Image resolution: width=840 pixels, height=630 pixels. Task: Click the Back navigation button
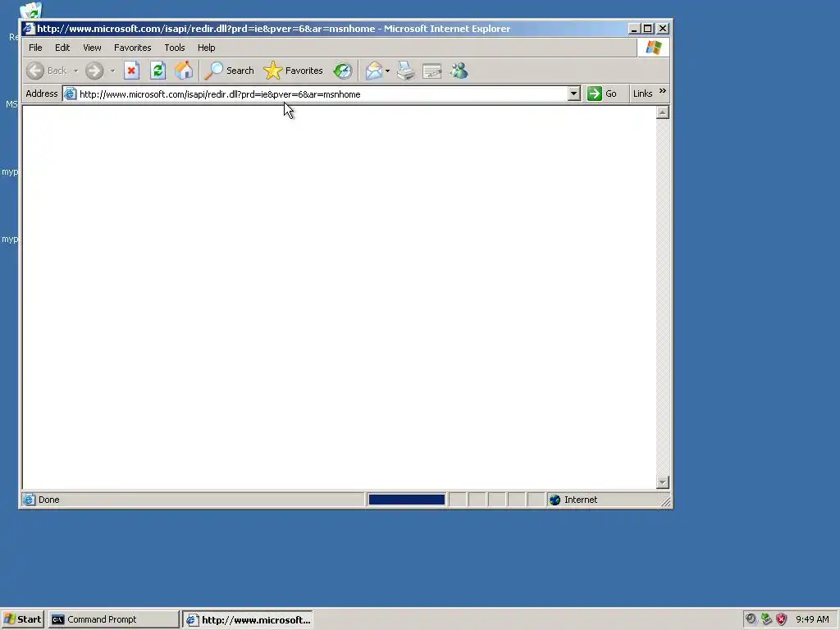[x=47, y=71]
